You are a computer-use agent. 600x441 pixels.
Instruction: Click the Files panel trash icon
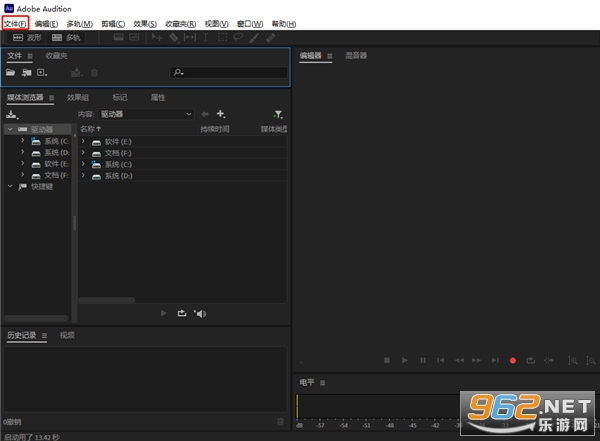(95, 72)
